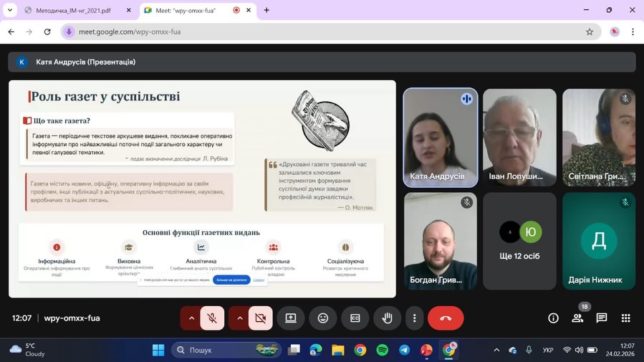Open the meeting details info icon
This screenshot has width=644, height=362.
(553, 318)
